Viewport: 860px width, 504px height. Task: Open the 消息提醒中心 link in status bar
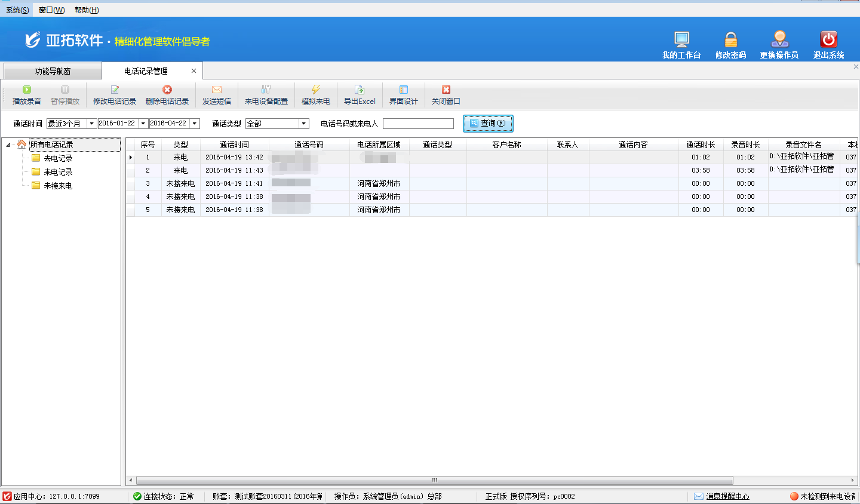727,496
